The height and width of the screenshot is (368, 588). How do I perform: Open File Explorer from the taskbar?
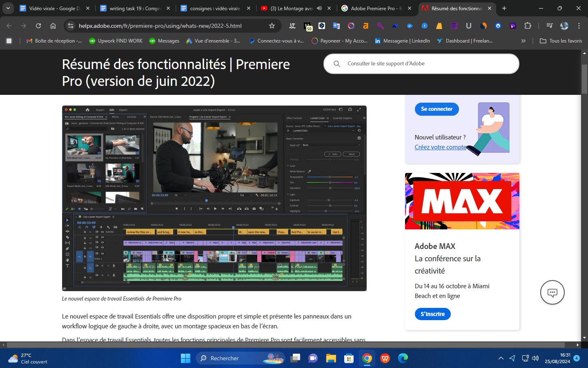pyautogui.click(x=331, y=359)
